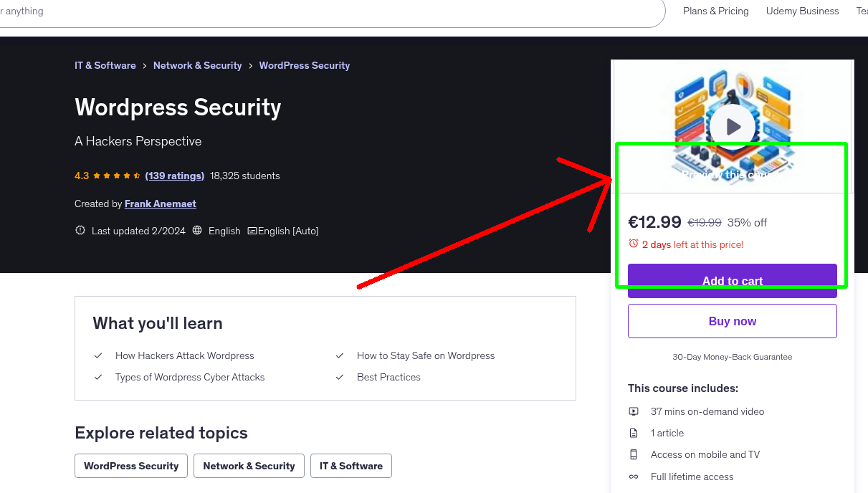Screen dimensions: 868x493
Task: Click the on-demand video icon
Action: click(x=634, y=411)
